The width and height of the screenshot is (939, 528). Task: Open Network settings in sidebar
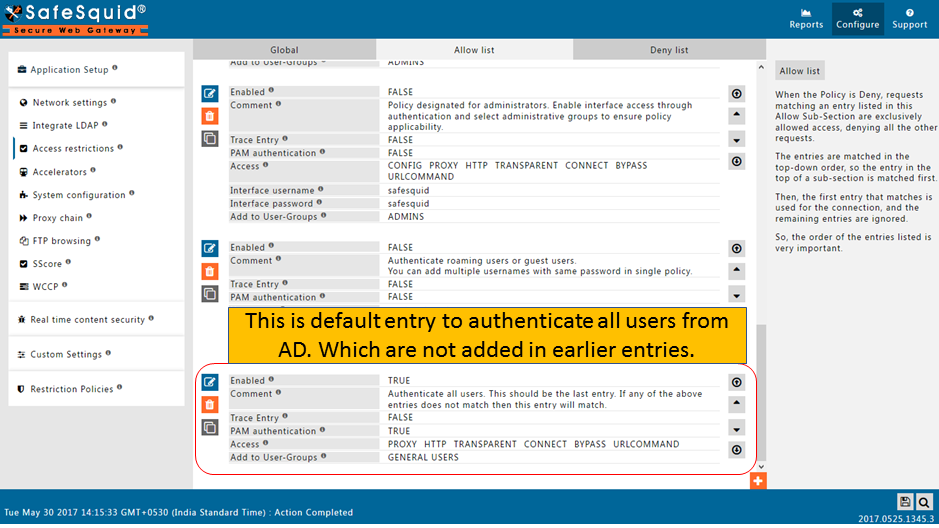point(69,102)
